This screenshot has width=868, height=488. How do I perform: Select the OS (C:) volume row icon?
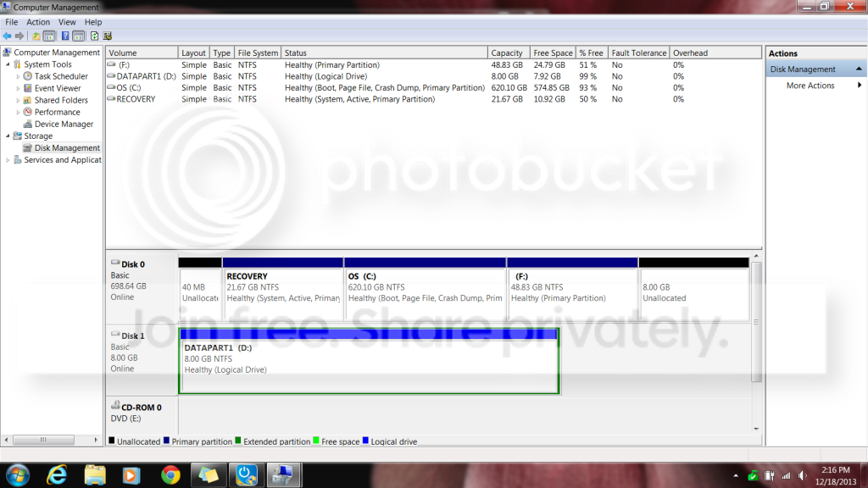pyautogui.click(x=111, y=87)
